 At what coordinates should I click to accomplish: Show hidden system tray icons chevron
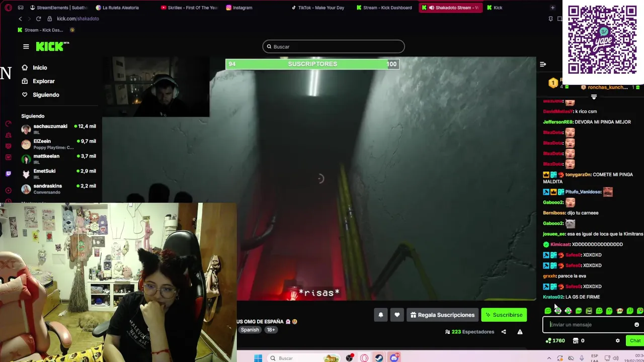549,358
